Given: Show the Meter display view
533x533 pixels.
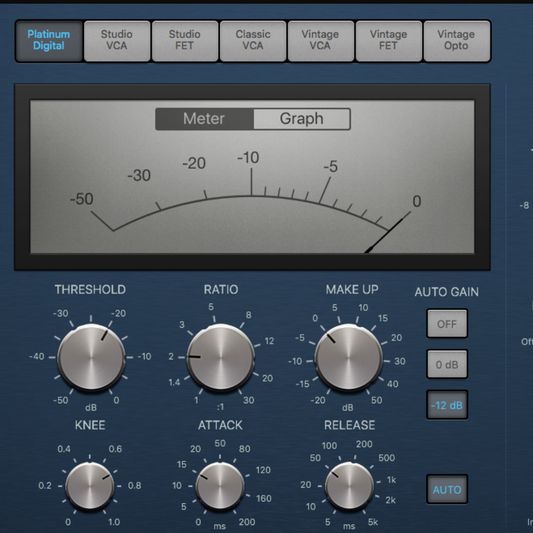Looking at the screenshot, I should (204, 119).
